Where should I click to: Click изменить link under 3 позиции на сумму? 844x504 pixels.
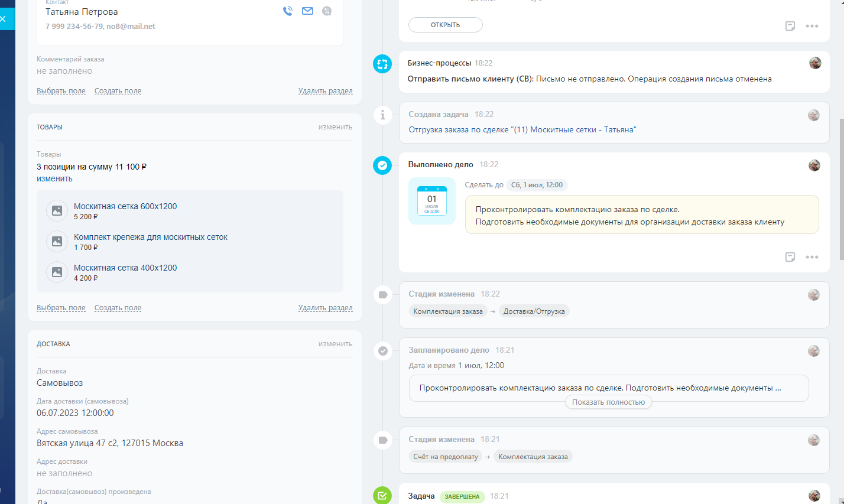point(54,178)
